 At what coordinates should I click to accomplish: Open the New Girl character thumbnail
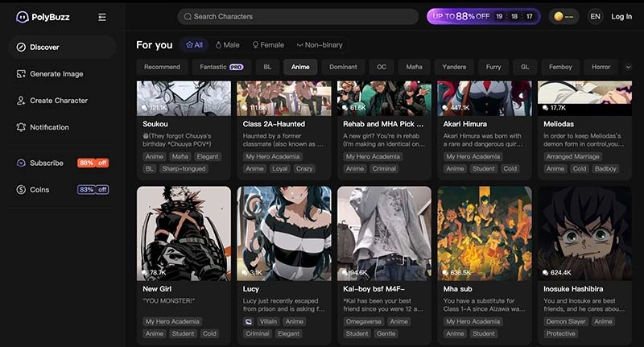[184, 233]
